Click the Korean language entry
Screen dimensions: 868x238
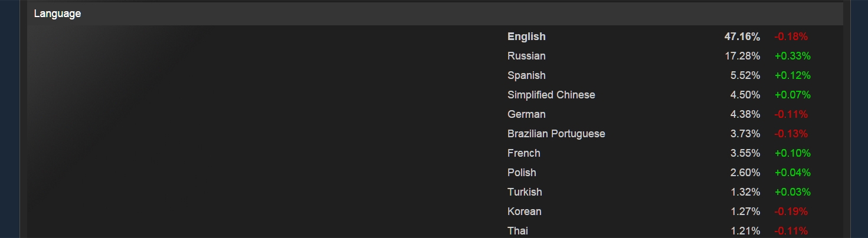coord(524,211)
